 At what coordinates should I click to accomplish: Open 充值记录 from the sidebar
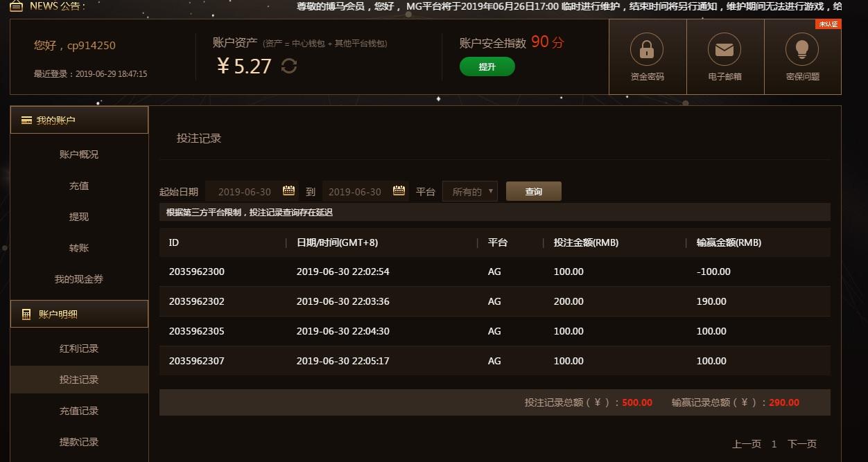78,411
